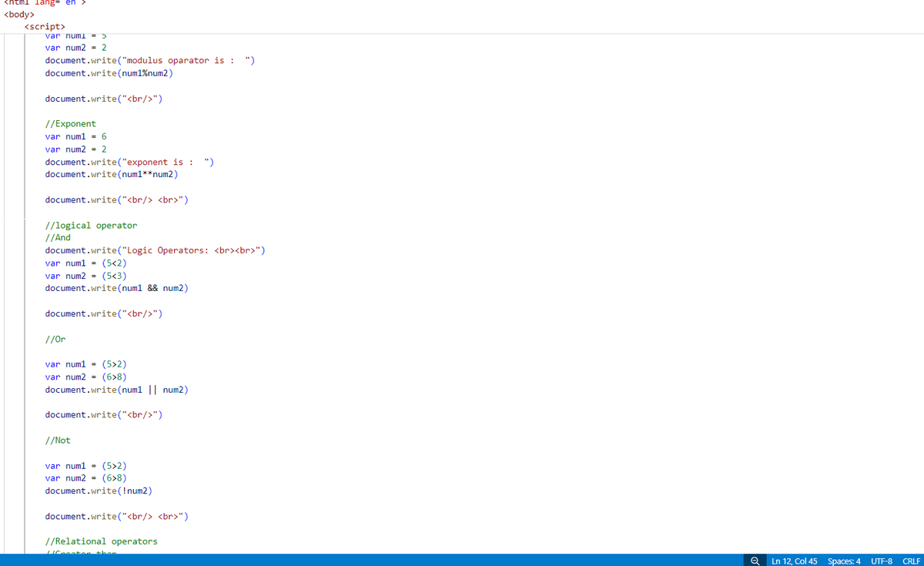
Task: Jump to the <body> sticky scroll line
Action: [19, 15]
